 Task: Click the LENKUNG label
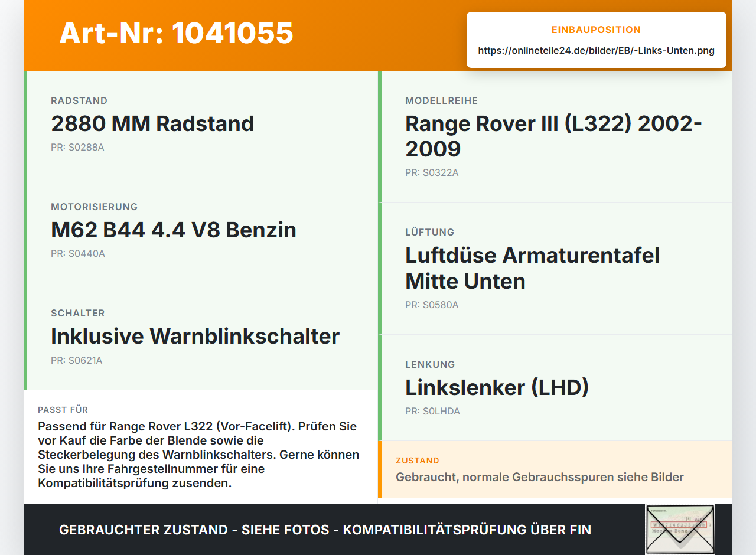coord(430,365)
